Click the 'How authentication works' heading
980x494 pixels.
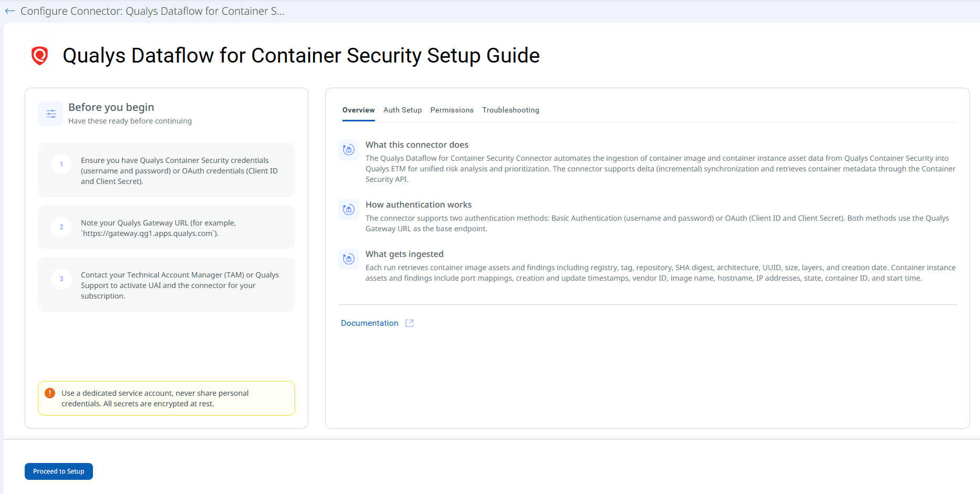pyautogui.click(x=419, y=205)
